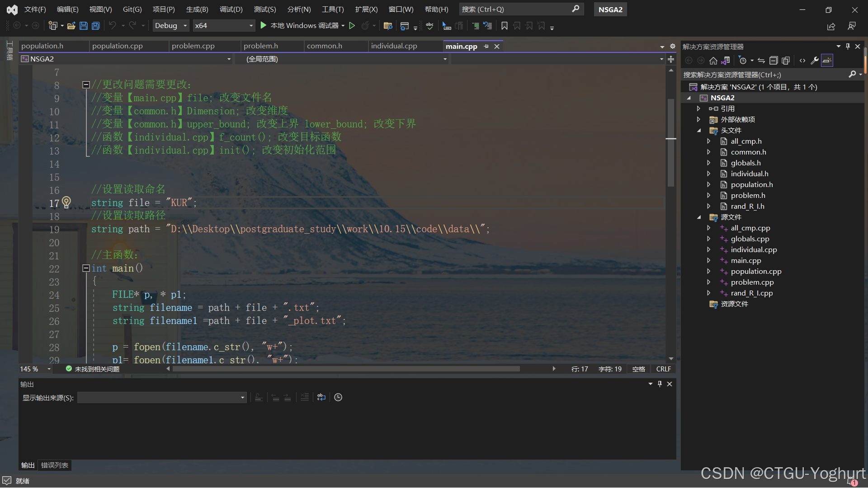Click the editor horizontal scrollbar
The height and width of the screenshot is (488, 868).
pyautogui.click(x=346, y=369)
